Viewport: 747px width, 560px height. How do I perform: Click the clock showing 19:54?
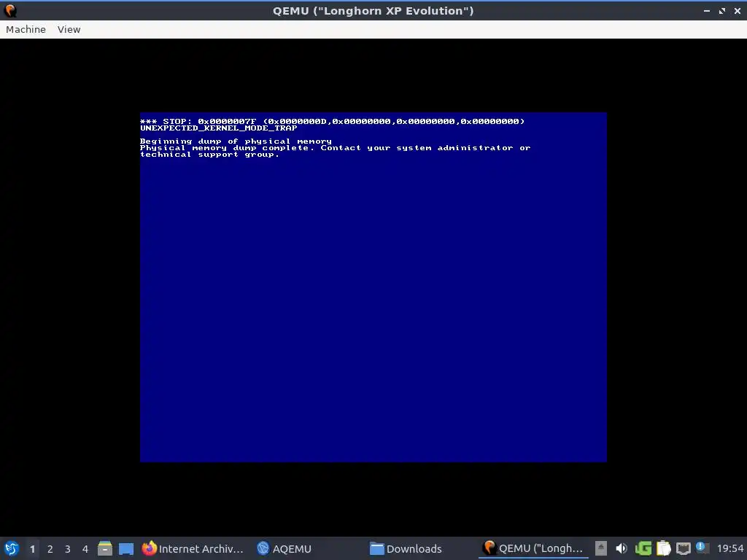(x=729, y=548)
